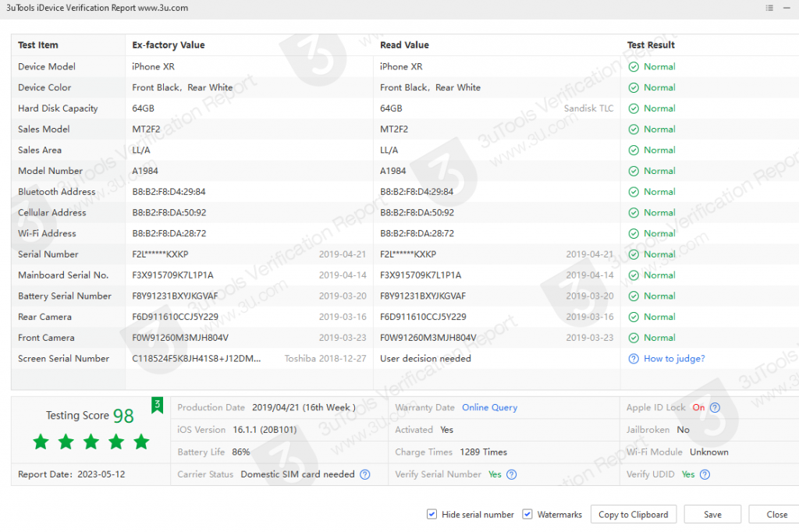Select the MT2F2 ex-factory sales model value
The height and width of the screenshot is (532, 799).
[x=146, y=129]
